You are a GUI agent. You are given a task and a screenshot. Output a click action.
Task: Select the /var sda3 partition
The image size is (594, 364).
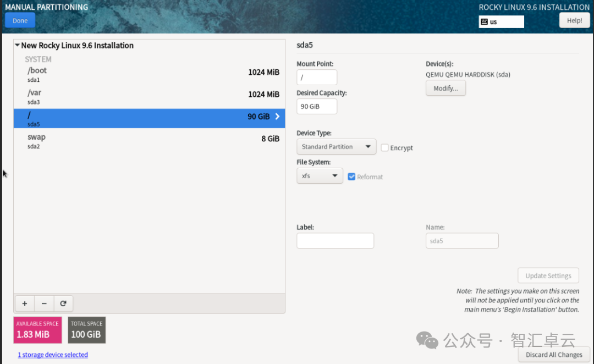coord(148,96)
